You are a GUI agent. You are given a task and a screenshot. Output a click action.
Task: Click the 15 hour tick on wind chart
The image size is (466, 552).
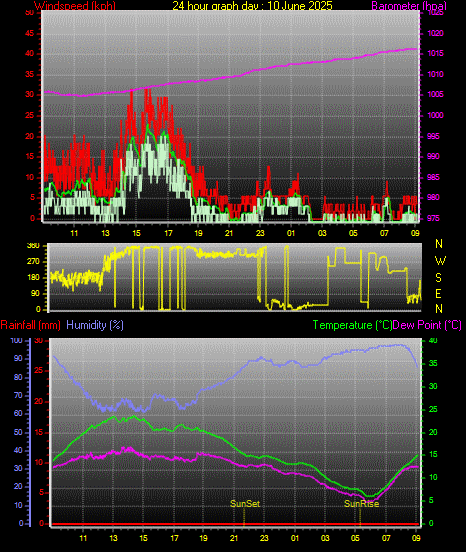pos(137,233)
